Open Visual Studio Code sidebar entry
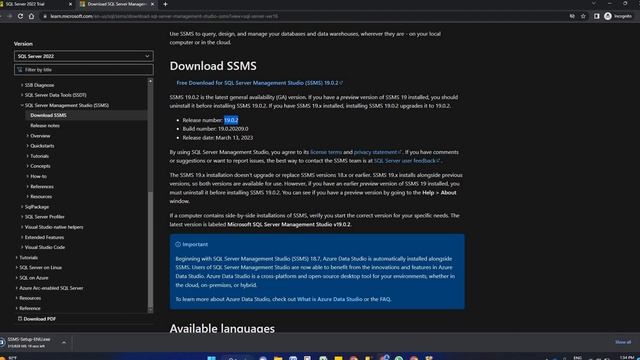 pos(44,247)
